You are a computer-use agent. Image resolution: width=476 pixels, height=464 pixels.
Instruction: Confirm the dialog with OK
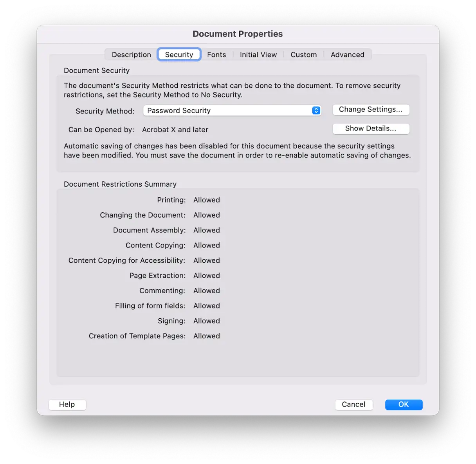coord(404,404)
